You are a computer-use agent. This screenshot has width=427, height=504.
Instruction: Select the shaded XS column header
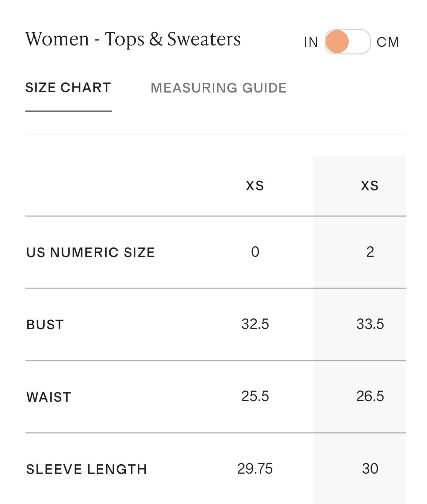[x=370, y=186]
